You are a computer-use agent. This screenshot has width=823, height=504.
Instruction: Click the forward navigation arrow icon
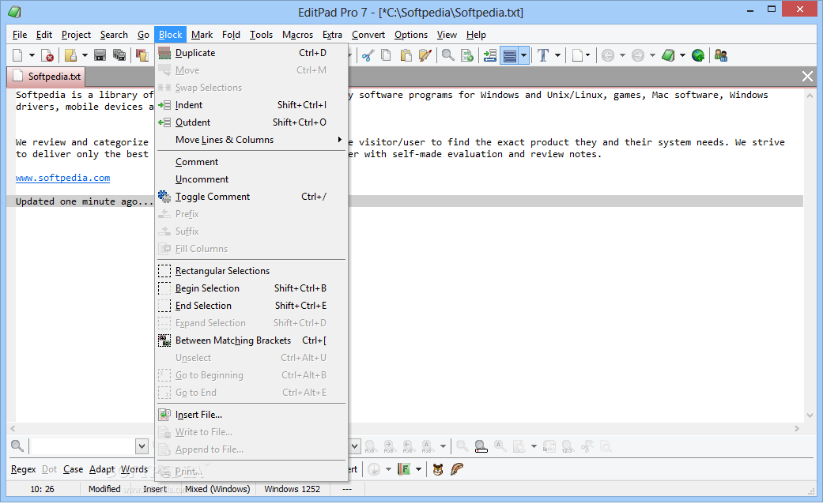638,55
